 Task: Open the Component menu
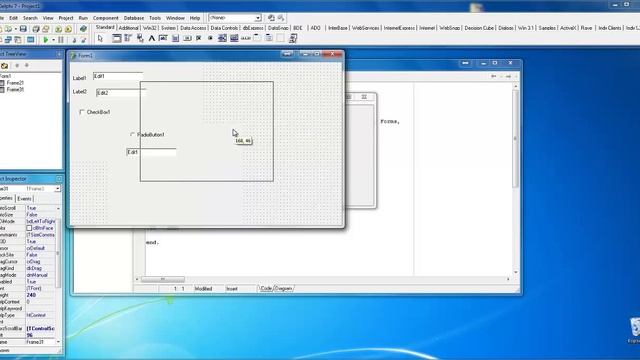tap(106, 18)
